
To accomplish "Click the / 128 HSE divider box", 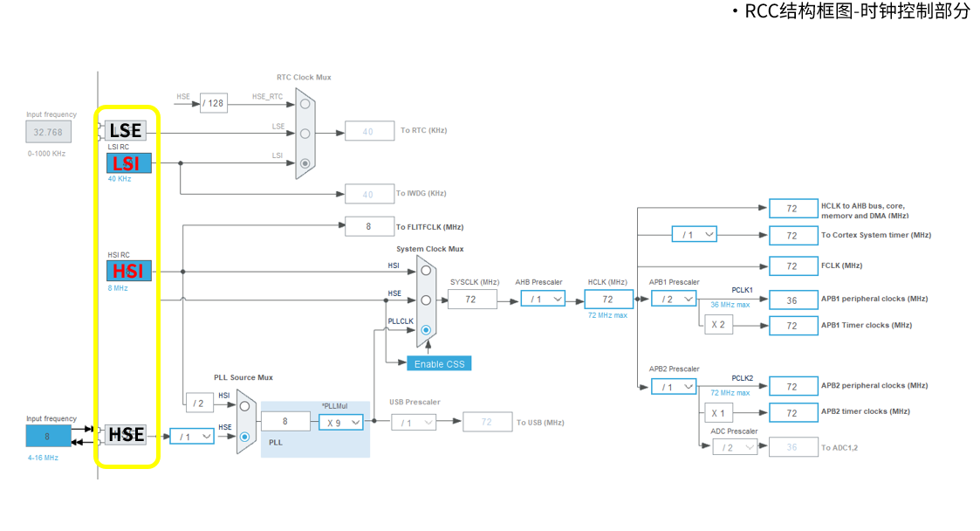I will (x=214, y=103).
